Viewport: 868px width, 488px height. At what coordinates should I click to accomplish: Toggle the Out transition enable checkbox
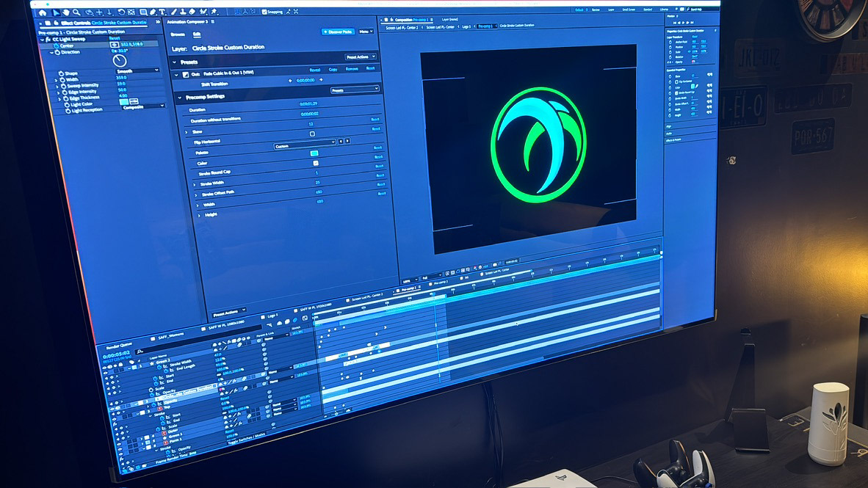pyautogui.click(x=186, y=75)
